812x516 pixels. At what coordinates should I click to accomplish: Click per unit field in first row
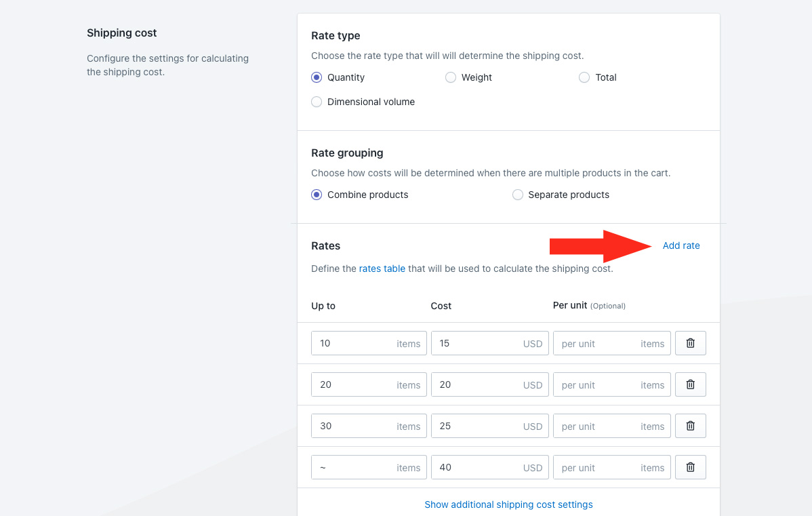(596, 343)
